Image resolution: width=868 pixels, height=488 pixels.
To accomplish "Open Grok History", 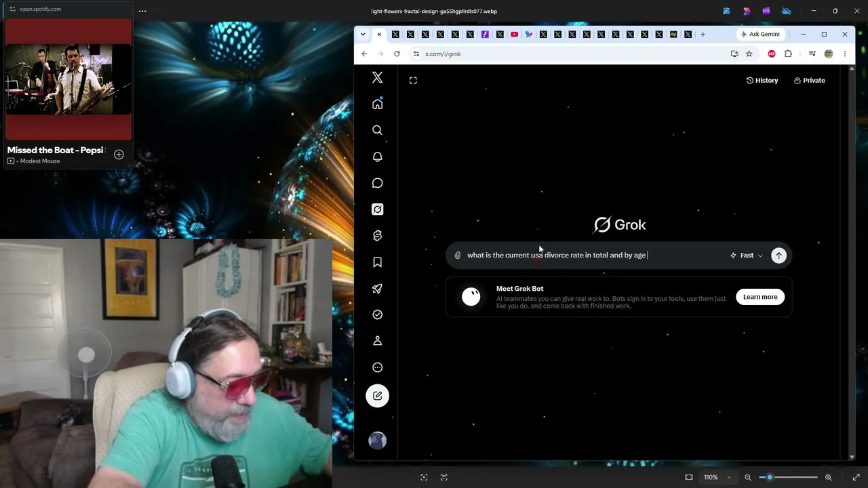I will click(x=762, y=81).
